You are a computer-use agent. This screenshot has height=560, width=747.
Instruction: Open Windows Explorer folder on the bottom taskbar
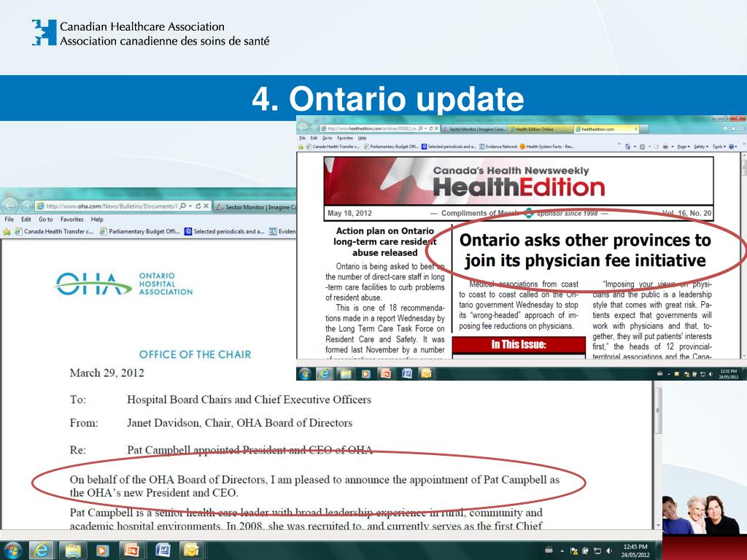[x=73, y=551]
